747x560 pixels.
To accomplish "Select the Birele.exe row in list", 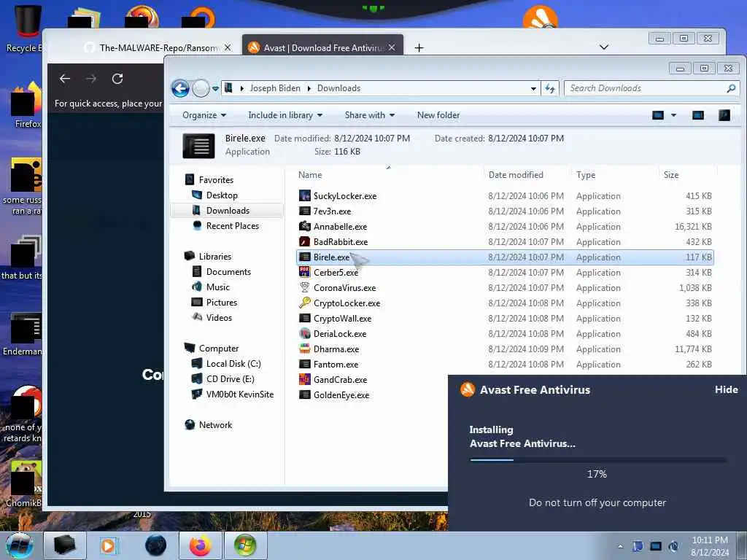I will click(505, 257).
